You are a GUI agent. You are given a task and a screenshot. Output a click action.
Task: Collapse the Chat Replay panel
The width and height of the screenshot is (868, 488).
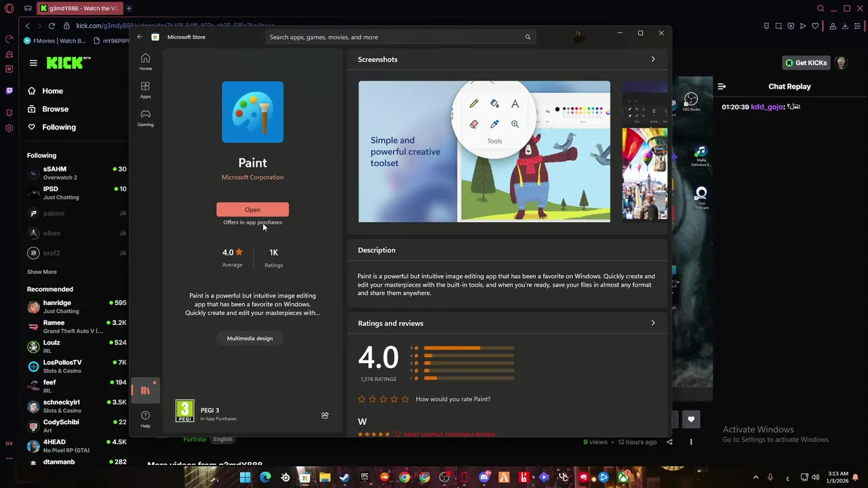[722, 87]
